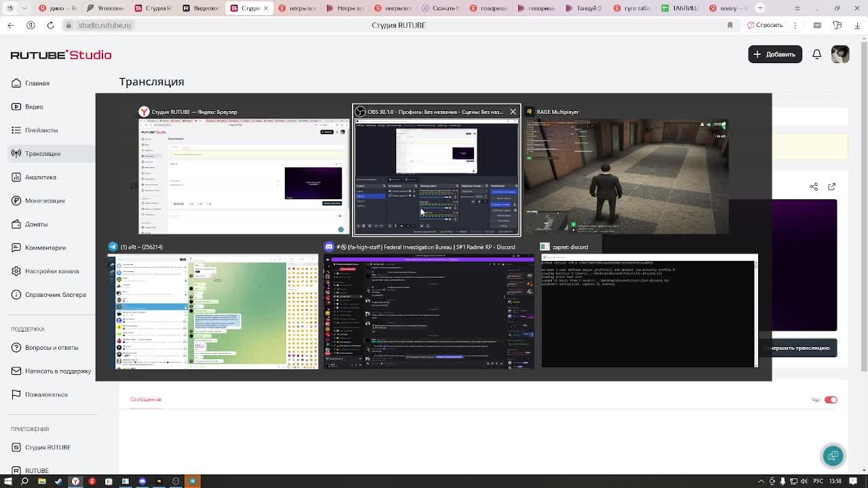This screenshot has height=488, width=868.
Task: Switch to the Видеохостинг browser tab
Action: (x=201, y=8)
